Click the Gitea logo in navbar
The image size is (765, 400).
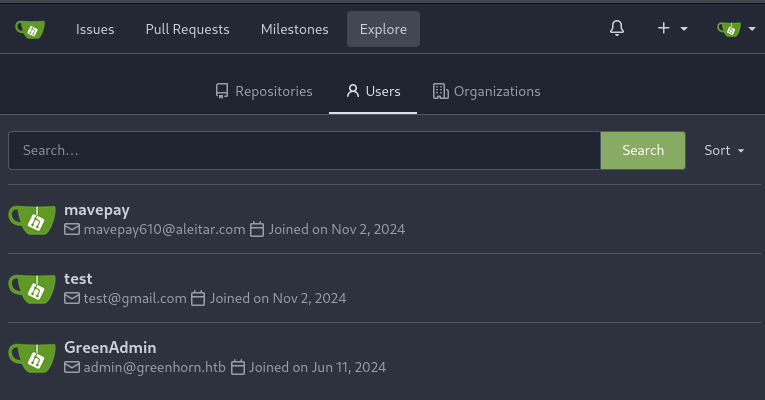30,29
